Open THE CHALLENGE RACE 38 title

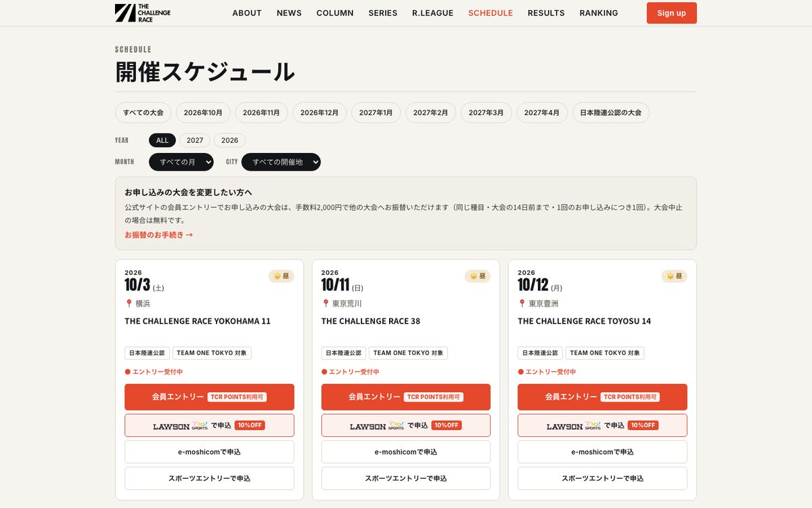tap(371, 321)
